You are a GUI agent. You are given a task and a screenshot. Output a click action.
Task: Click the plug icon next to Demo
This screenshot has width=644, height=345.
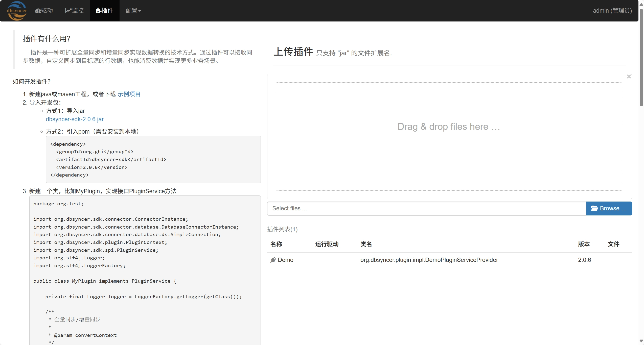(x=273, y=260)
